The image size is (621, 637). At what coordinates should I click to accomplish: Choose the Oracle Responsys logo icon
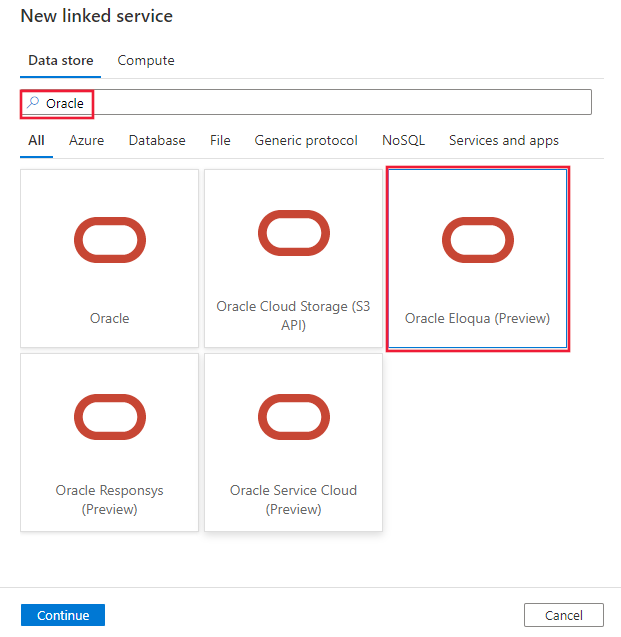click(110, 417)
